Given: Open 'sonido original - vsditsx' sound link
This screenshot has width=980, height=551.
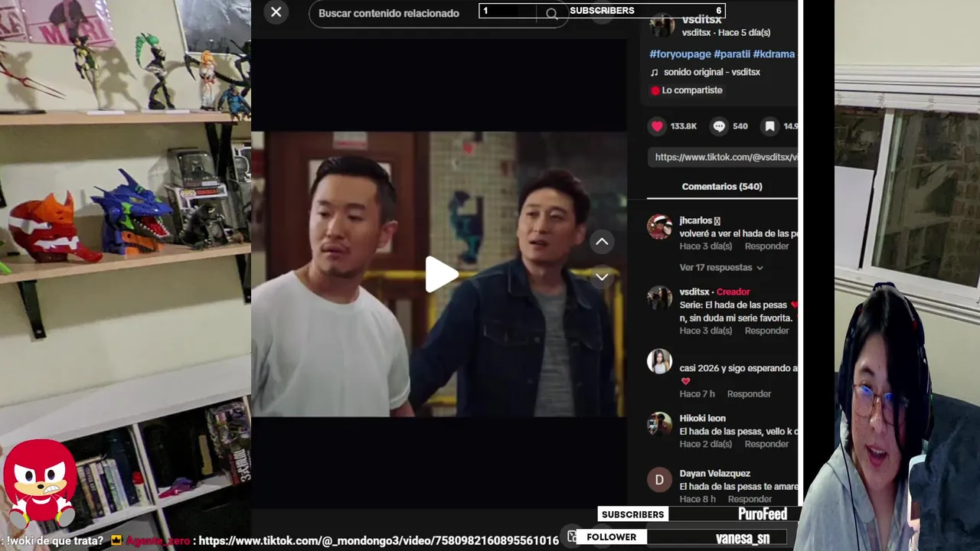Looking at the screenshot, I should click(x=712, y=72).
